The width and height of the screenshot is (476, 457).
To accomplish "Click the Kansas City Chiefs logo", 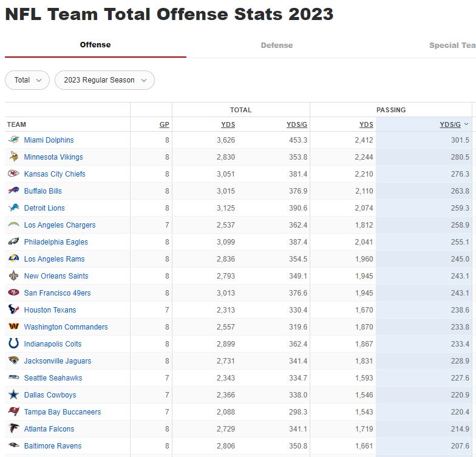I will [13, 174].
